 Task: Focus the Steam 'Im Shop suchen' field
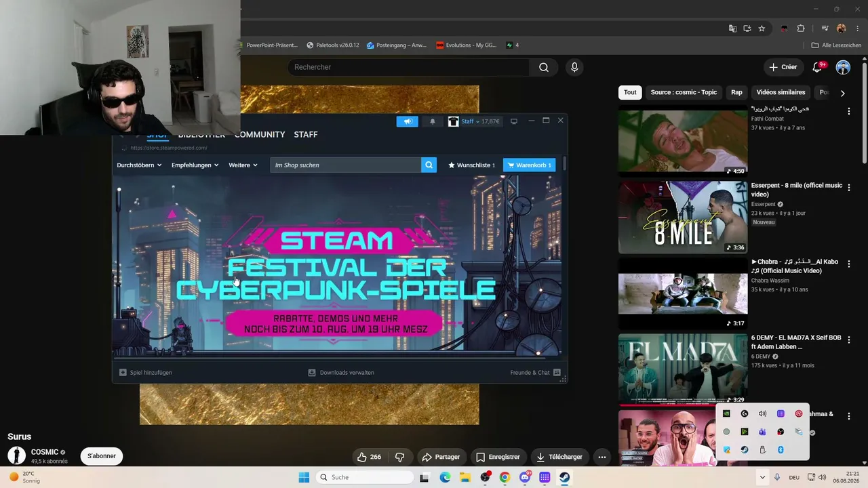pos(345,165)
